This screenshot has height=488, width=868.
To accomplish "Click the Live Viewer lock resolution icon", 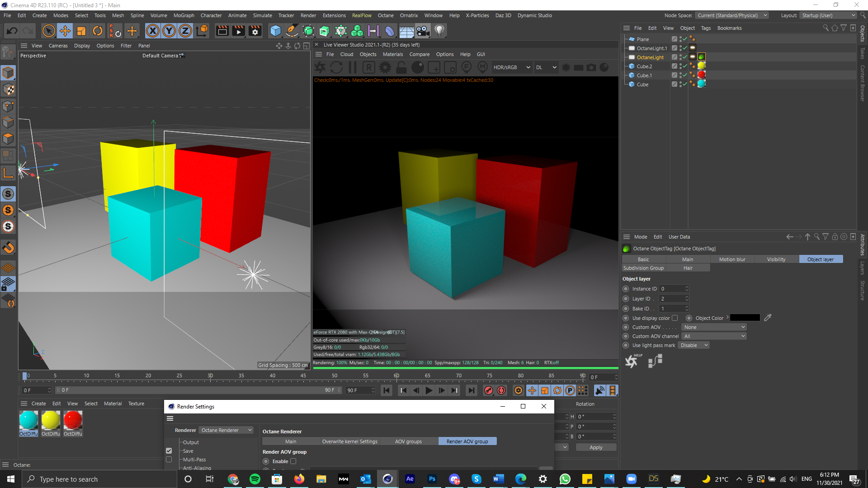I will (401, 68).
